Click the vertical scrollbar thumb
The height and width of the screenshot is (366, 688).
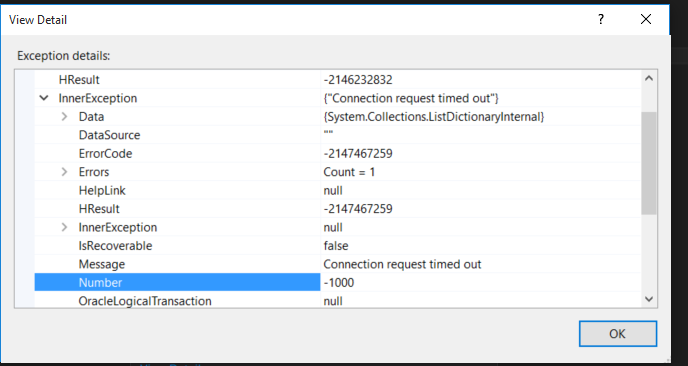pos(649,163)
